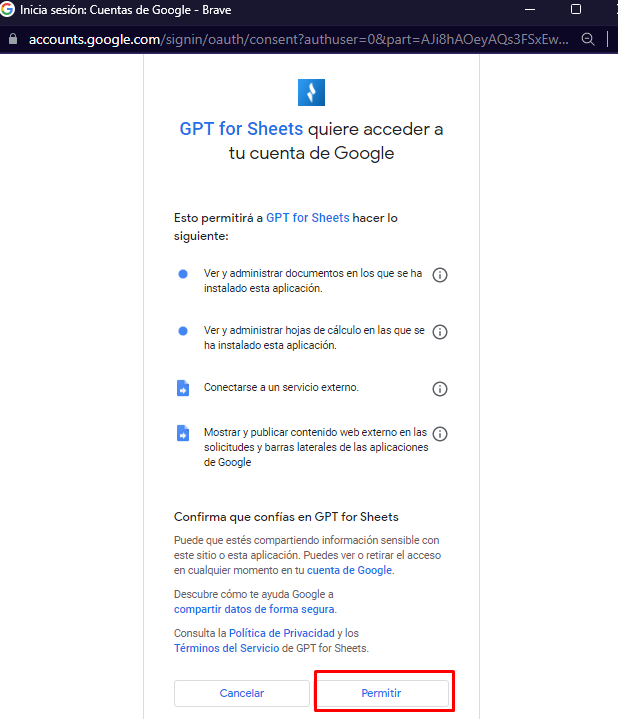The image size is (618, 719).
Task: Click the accounts.google.com URL field
Action: [298, 39]
